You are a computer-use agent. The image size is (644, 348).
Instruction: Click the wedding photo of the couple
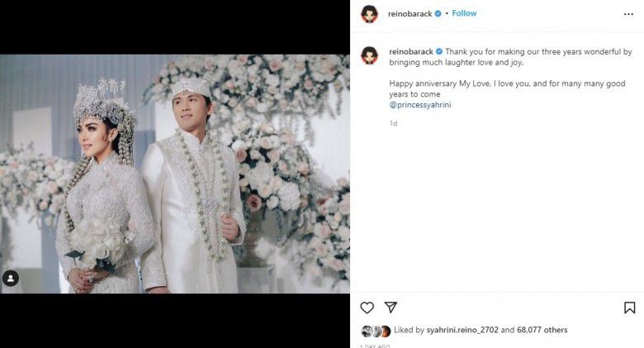174,174
